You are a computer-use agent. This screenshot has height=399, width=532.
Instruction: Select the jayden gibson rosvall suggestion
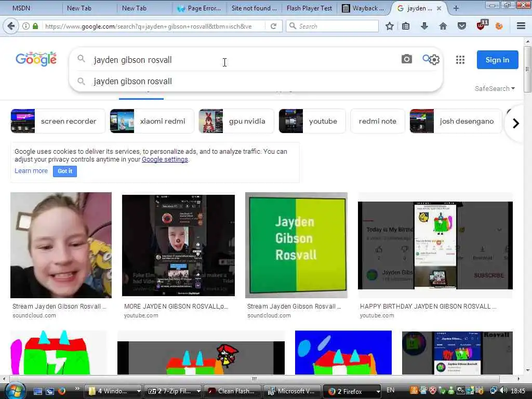(256, 82)
